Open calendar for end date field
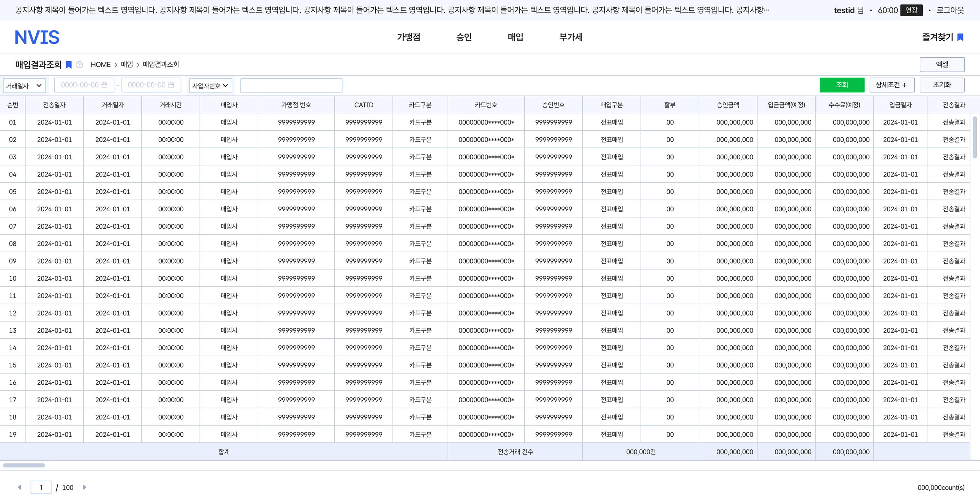 pyautogui.click(x=171, y=85)
